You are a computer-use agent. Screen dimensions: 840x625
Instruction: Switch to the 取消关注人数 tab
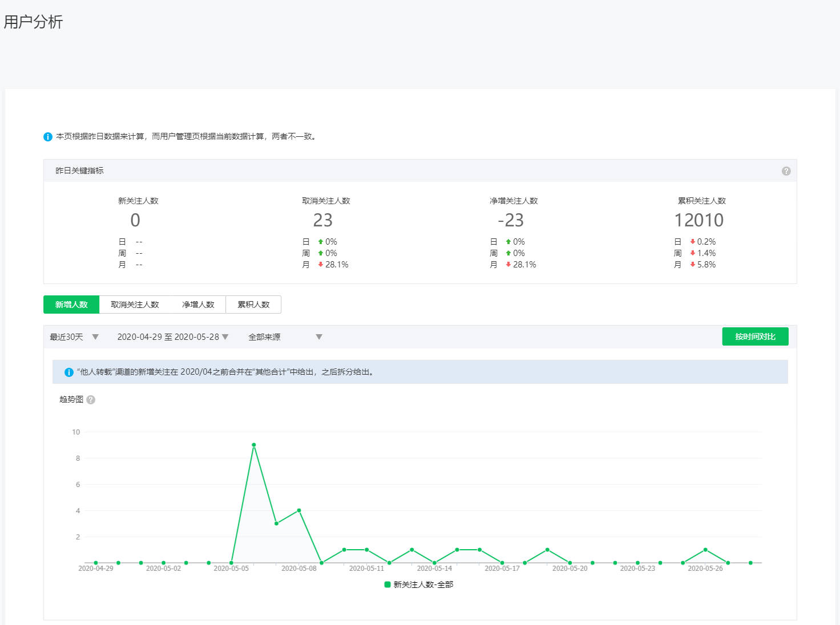pyautogui.click(x=135, y=305)
